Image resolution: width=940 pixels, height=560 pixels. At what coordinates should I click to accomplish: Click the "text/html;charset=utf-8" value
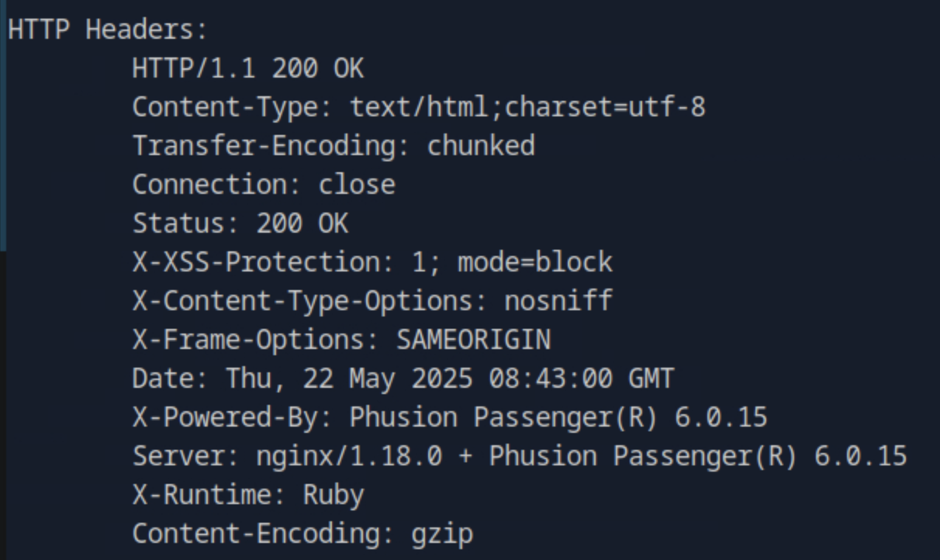(x=527, y=106)
